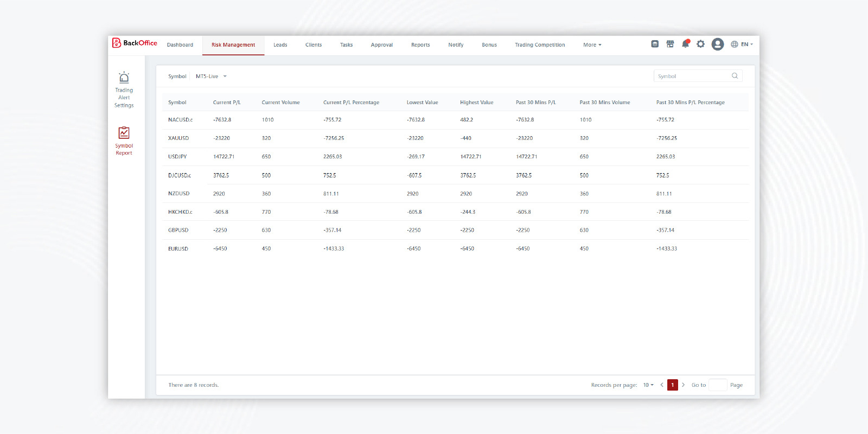Open settings via the gear icon
The height and width of the screenshot is (434, 868).
click(x=700, y=44)
